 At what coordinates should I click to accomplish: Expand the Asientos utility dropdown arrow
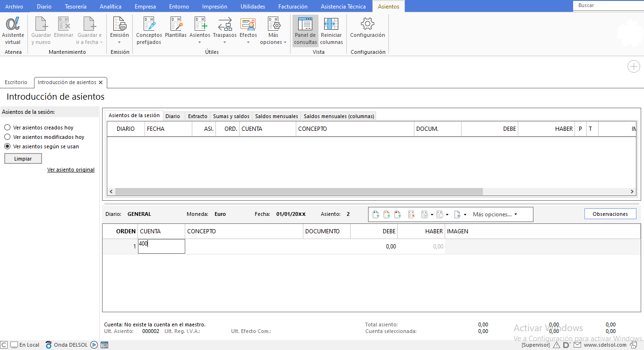click(x=200, y=42)
